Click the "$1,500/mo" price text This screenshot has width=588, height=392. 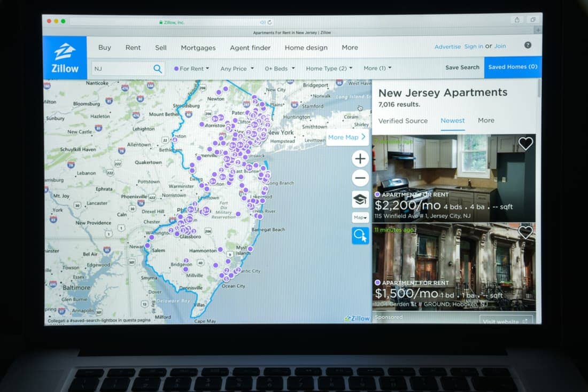[406, 293]
